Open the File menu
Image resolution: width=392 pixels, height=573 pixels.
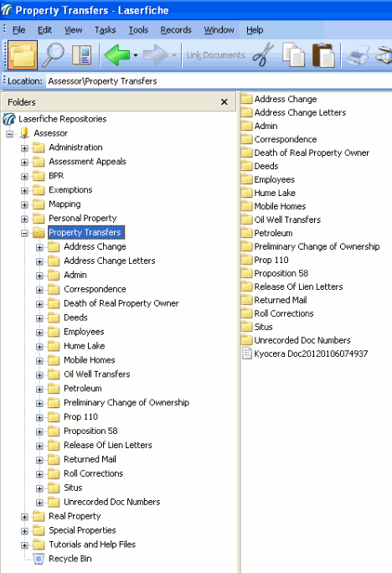(x=18, y=30)
